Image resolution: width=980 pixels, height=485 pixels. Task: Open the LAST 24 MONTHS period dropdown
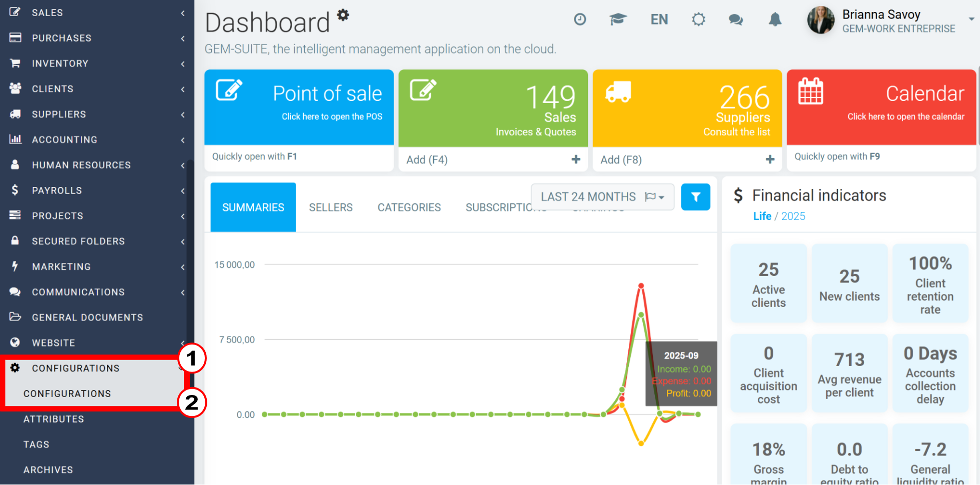tap(602, 197)
